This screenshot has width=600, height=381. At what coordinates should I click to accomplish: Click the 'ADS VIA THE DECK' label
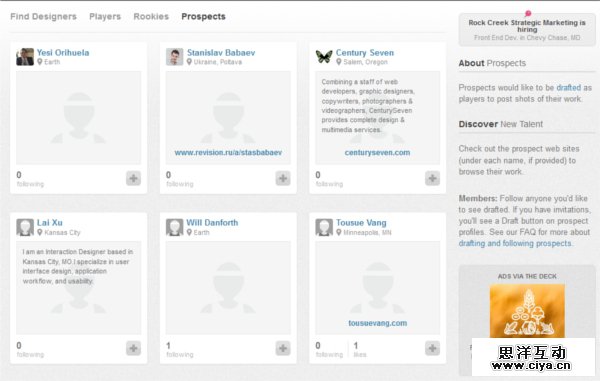(x=527, y=276)
